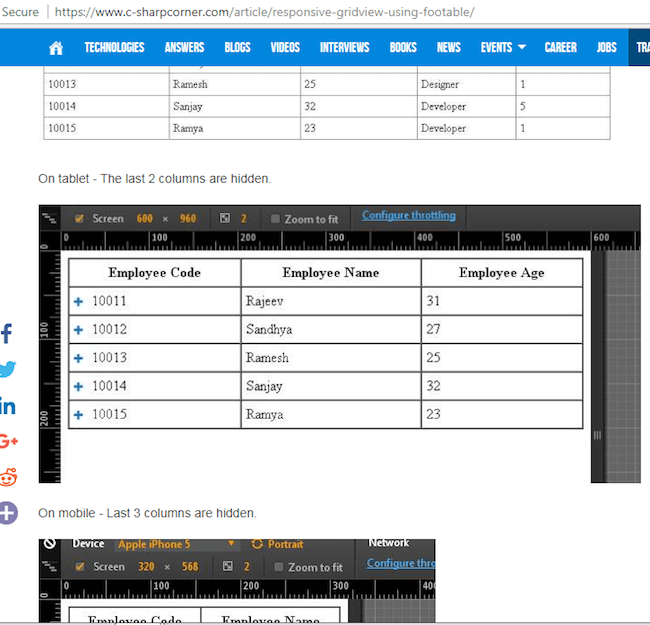The height and width of the screenshot is (625, 650).
Task: Click the Designer cell in desktop table
Action: (x=466, y=85)
